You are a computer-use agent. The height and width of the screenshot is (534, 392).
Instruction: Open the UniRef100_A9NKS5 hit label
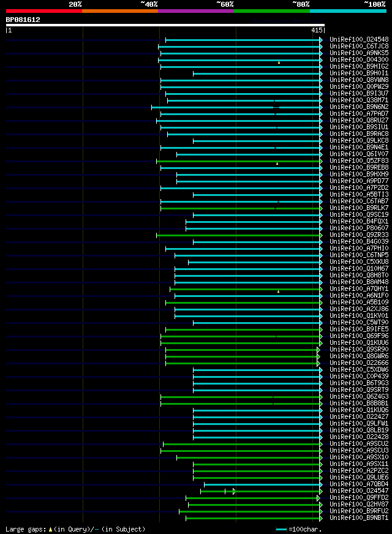[x=359, y=53]
